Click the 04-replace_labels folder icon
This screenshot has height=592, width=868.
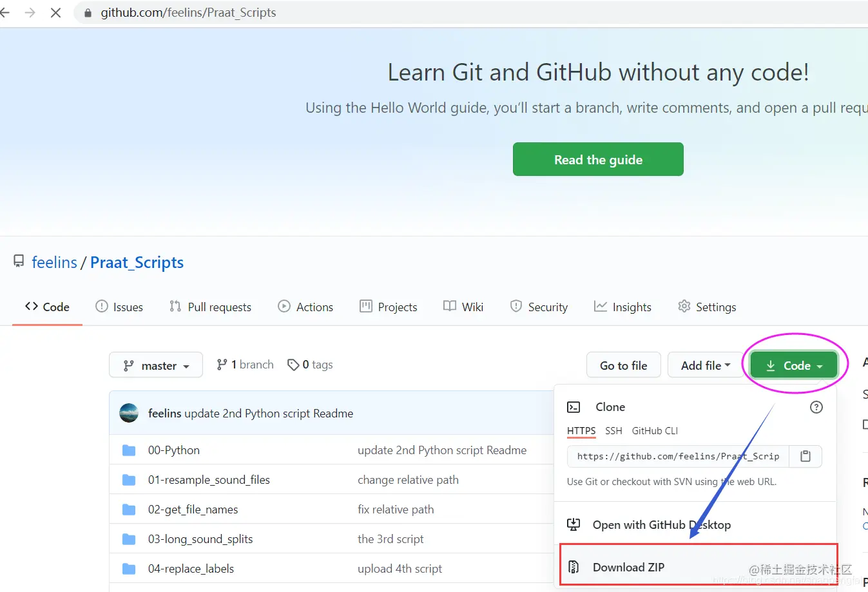pos(129,569)
